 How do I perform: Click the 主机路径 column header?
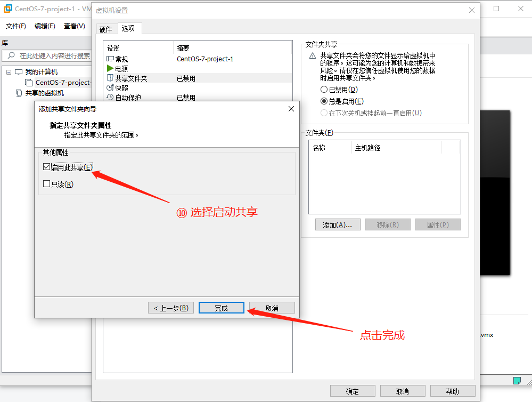tap(370, 148)
